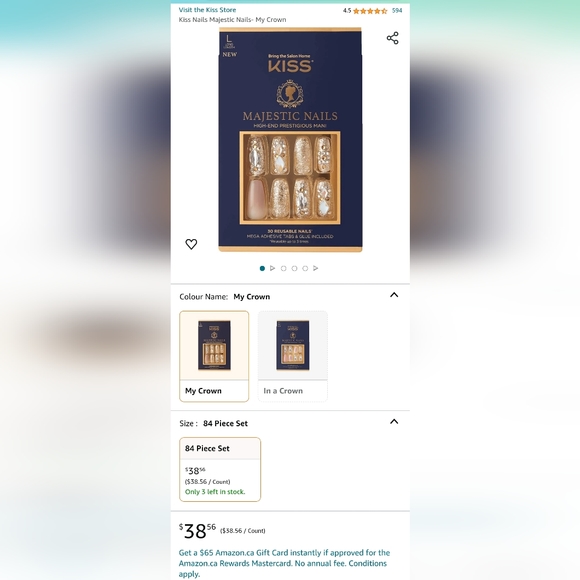Image resolution: width=580 pixels, height=580 pixels.
Task: Open the Amazon.ca Gift Card offer
Action: 284,563
